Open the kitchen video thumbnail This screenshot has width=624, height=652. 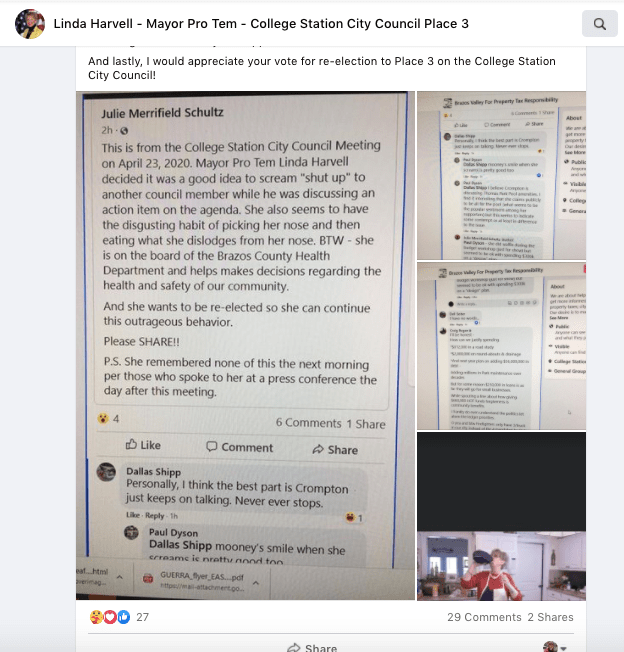point(501,516)
